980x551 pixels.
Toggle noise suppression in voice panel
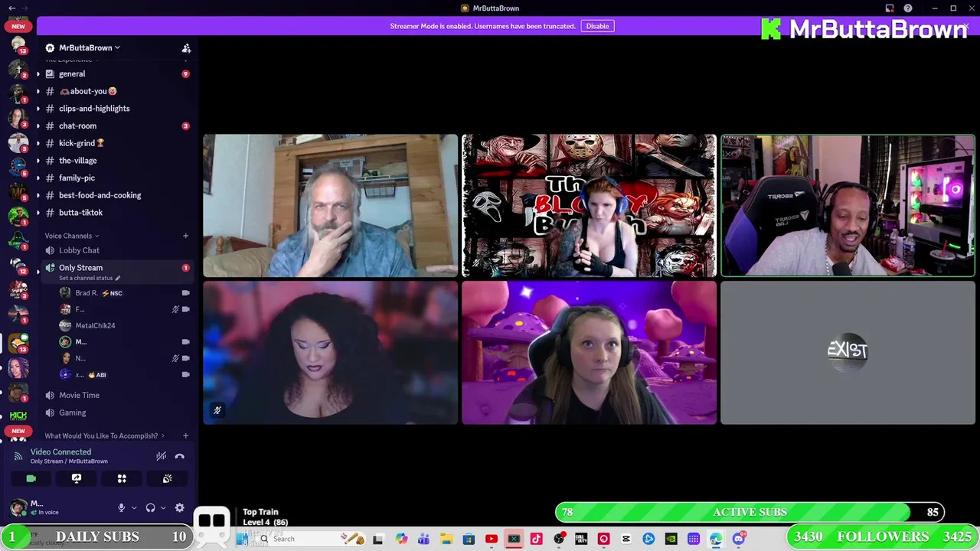(x=161, y=456)
